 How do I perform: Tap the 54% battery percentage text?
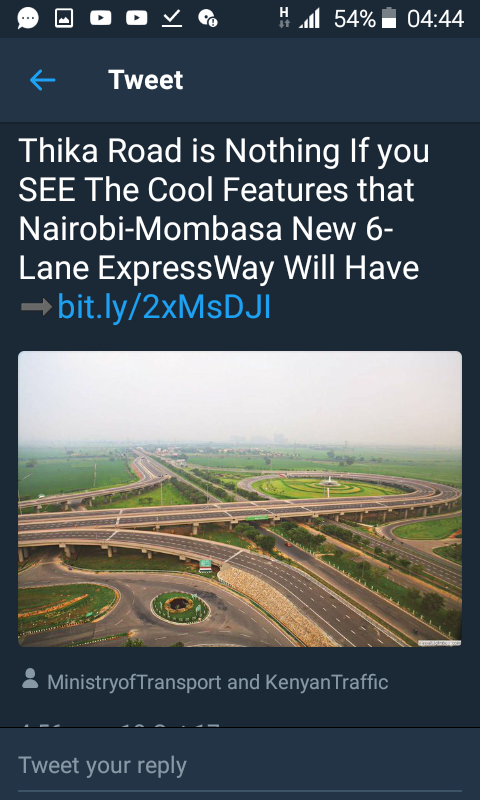(x=355, y=19)
